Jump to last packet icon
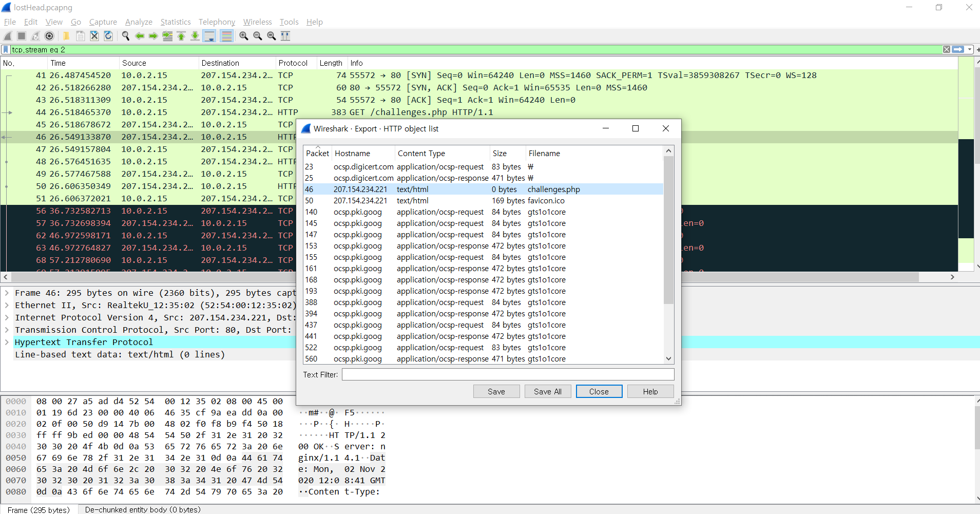 click(195, 36)
